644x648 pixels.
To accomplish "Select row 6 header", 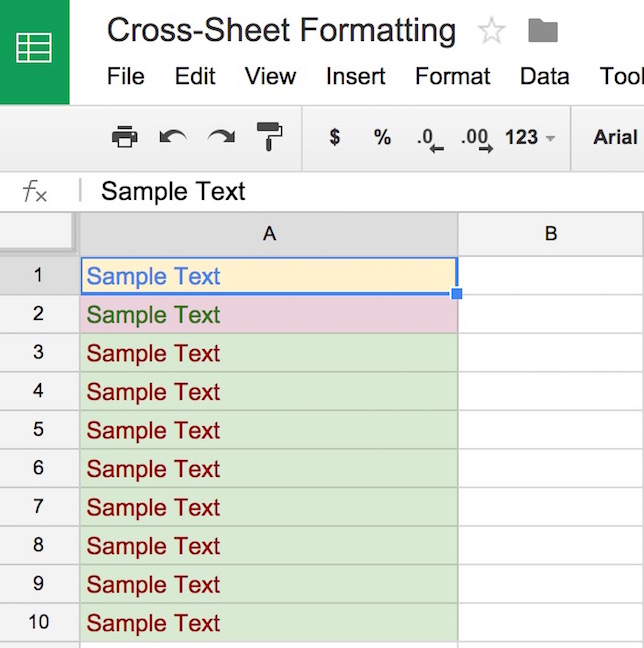I will coord(39,467).
